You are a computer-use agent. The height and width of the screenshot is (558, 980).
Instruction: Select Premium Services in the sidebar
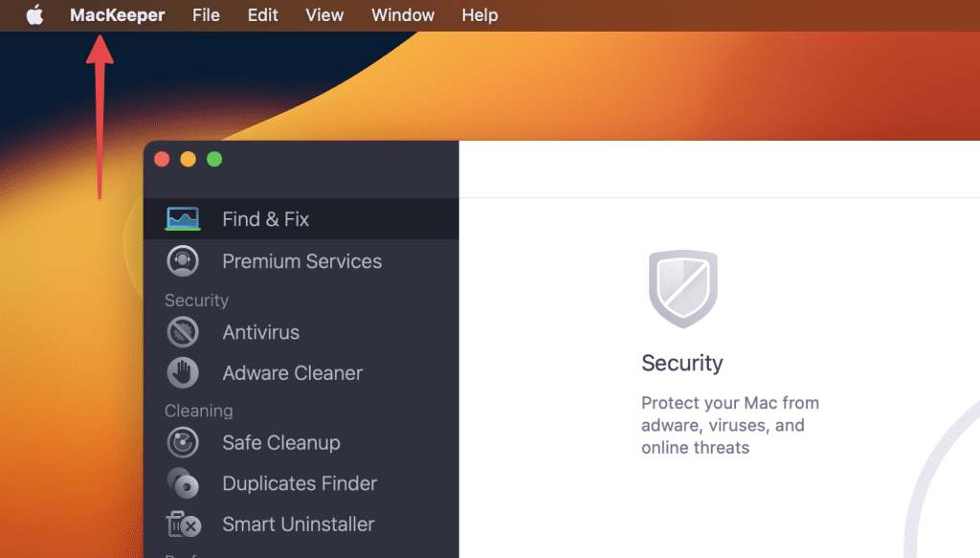pyautogui.click(x=301, y=261)
